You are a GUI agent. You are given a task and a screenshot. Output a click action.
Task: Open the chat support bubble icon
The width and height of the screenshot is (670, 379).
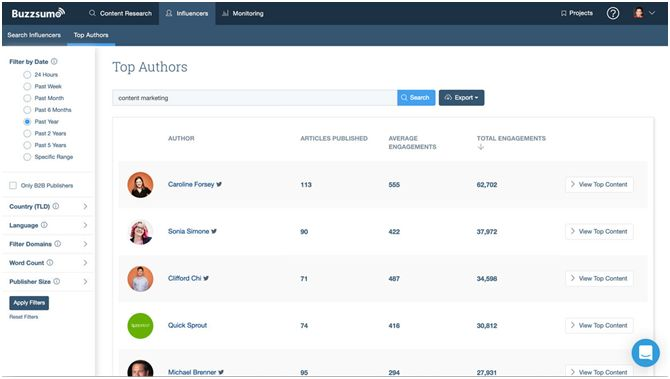point(645,353)
